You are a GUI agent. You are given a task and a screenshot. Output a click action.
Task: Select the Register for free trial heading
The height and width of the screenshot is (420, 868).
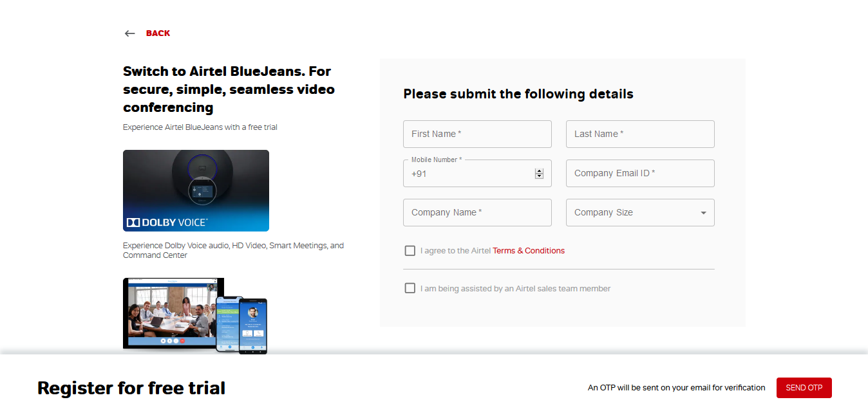click(131, 388)
